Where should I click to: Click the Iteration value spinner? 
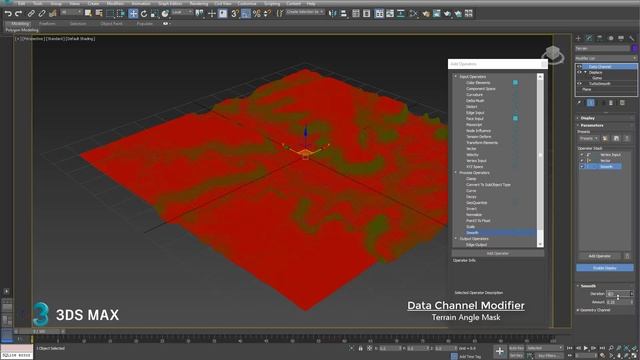(631, 294)
